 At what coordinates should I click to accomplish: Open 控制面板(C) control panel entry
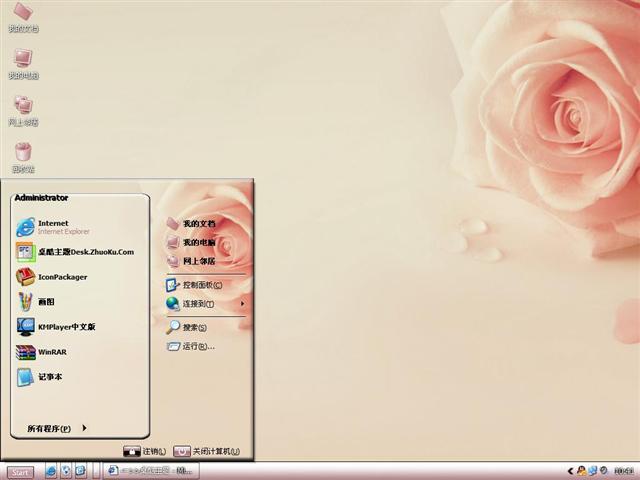coord(200,285)
